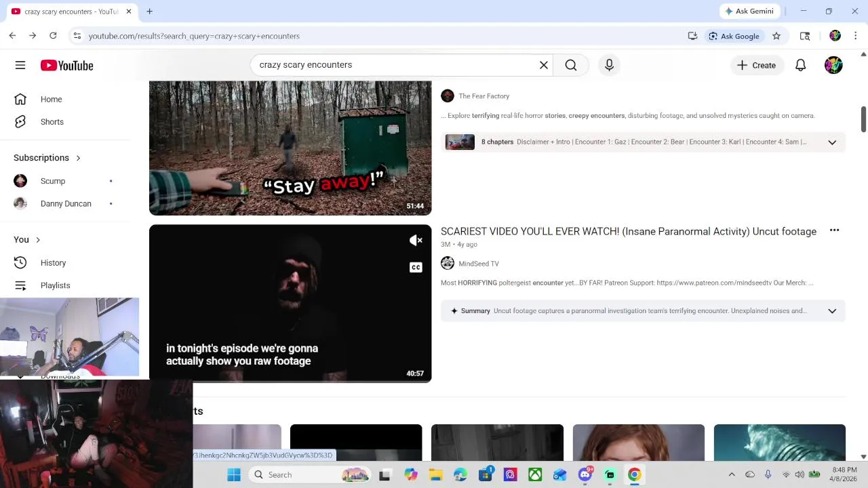Screen dimensions: 868x488
Task: Clear the search query with the X
Action: (x=543, y=65)
